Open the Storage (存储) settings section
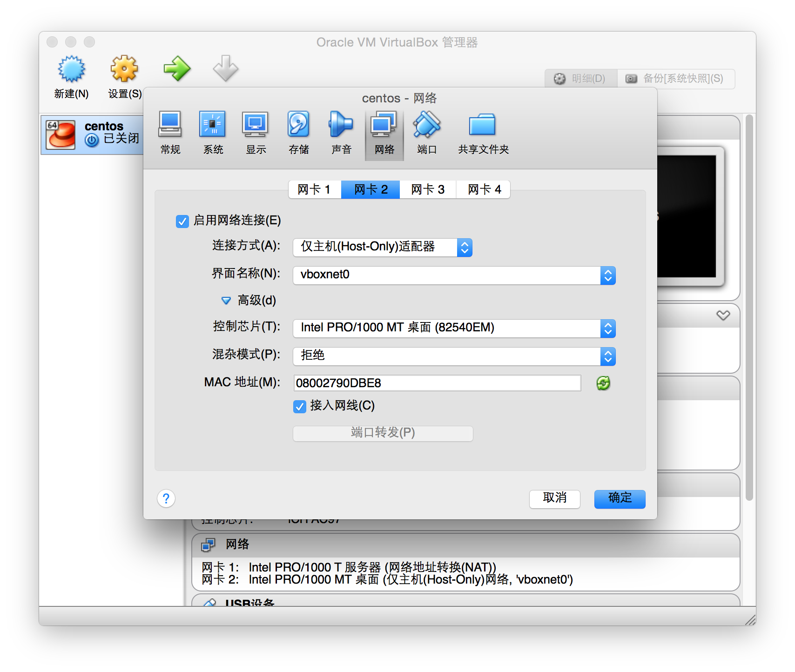795x672 pixels. click(298, 133)
